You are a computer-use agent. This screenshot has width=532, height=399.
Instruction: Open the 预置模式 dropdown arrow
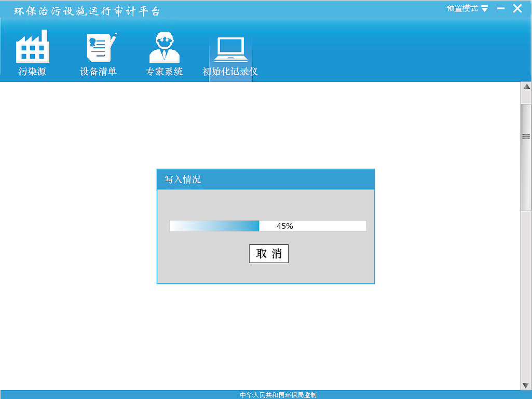click(x=485, y=8)
